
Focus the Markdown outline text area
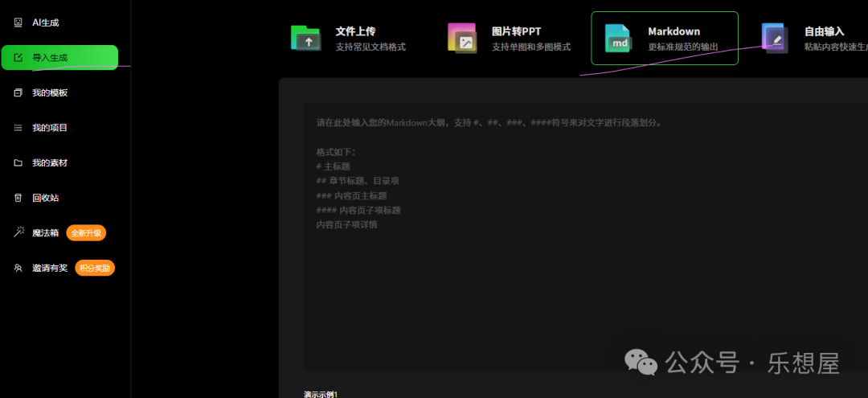click(x=585, y=237)
